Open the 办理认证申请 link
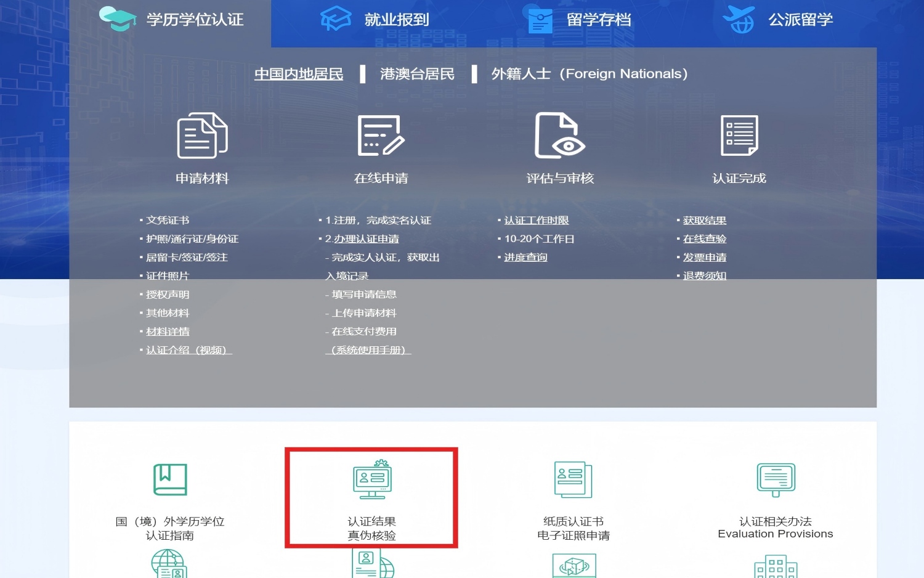 [x=366, y=239]
